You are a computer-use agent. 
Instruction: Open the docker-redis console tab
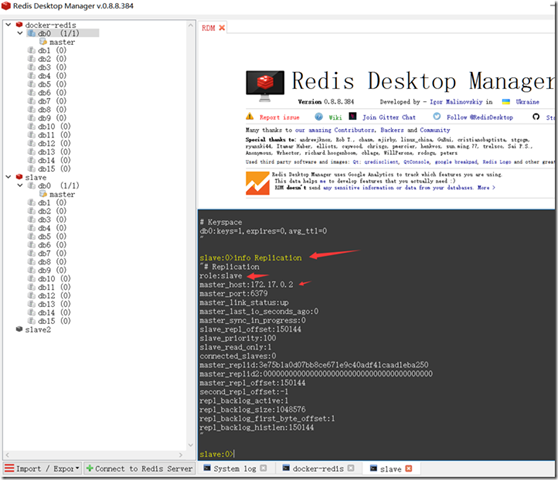click(318, 469)
